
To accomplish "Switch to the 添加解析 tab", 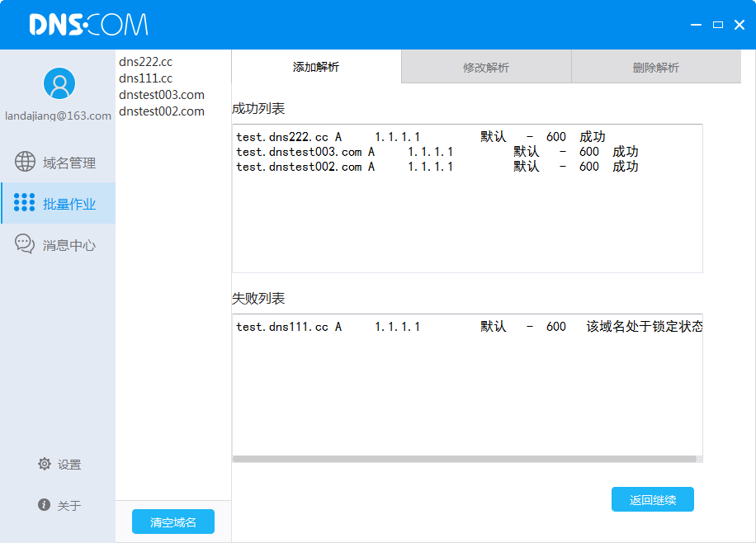I will pos(316,67).
